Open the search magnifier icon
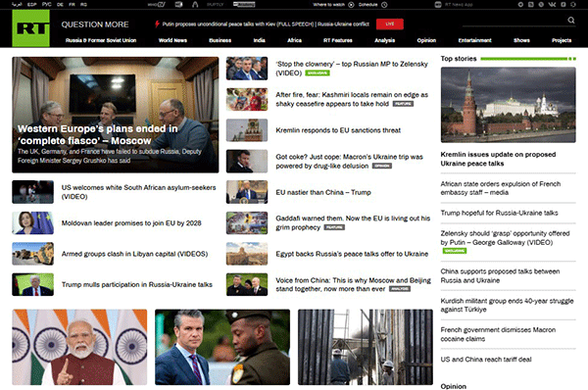 pyautogui.click(x=571, y=20)
